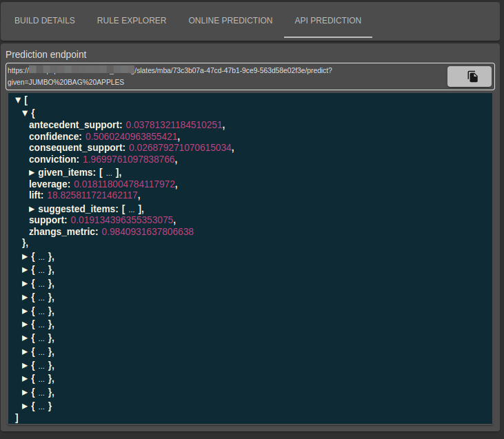Select the antecedent_support key label
The width and height of the screenshot is (504, 439).
(76, 125)
